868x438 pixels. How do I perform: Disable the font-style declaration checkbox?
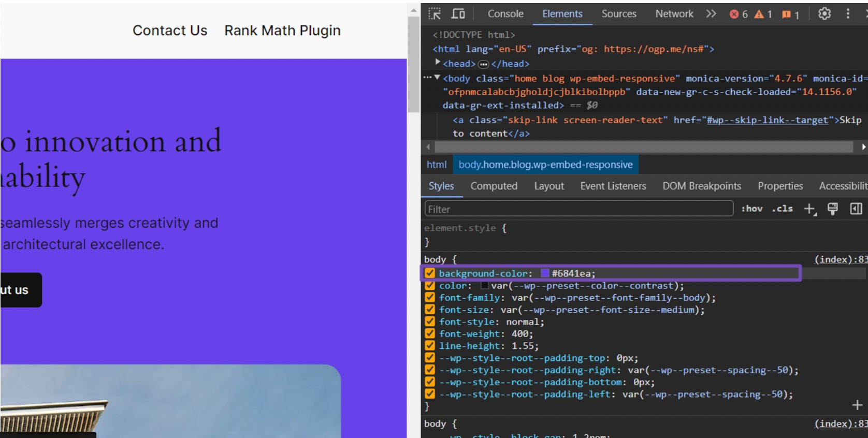pos(430,321)
